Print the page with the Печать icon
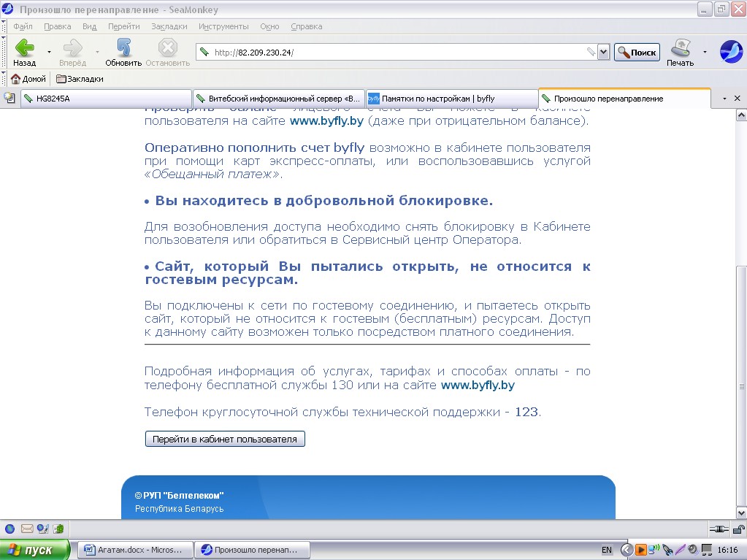 pyautogui.click(x=681, y=52)
